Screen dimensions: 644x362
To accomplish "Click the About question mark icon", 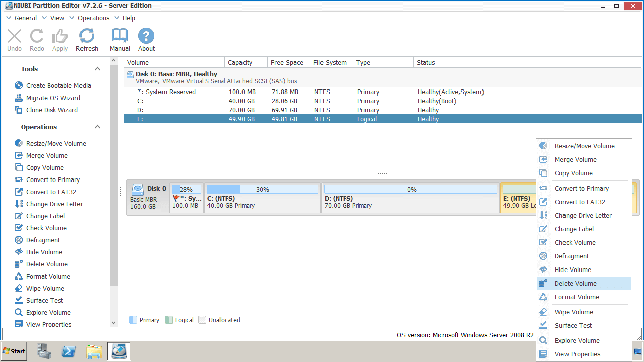I will (x=146, y=36).
